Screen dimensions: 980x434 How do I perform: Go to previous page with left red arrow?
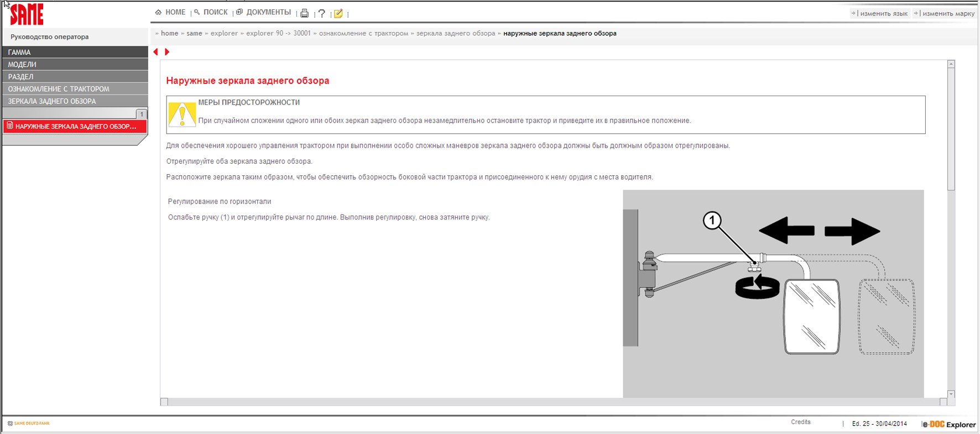click(x=156, y=52)
